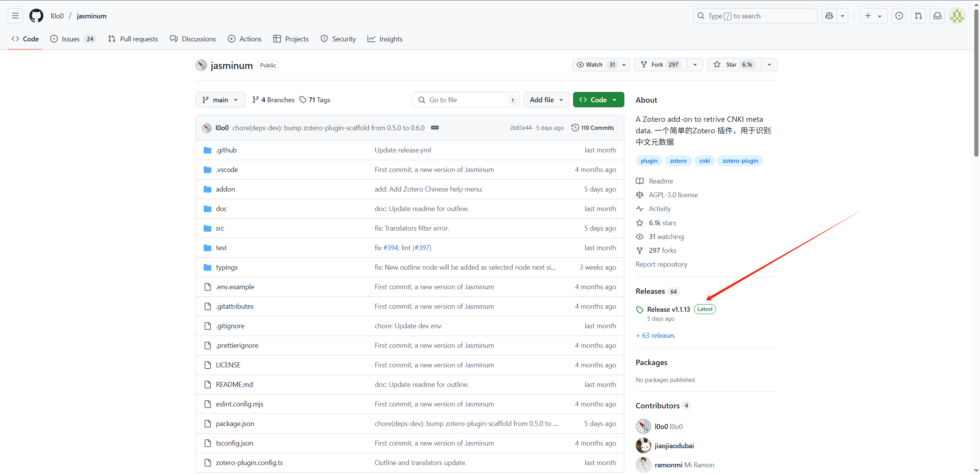
Task: Expand the green Code dropdown
Action: point(598,100)
